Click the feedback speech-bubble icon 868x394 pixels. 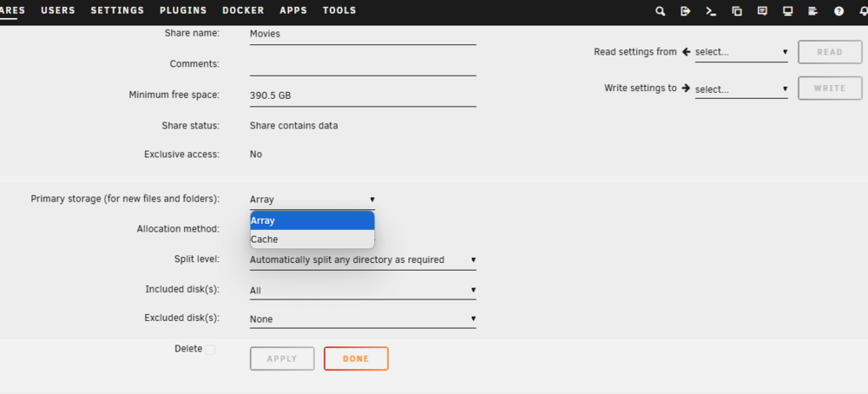[762, 11]
